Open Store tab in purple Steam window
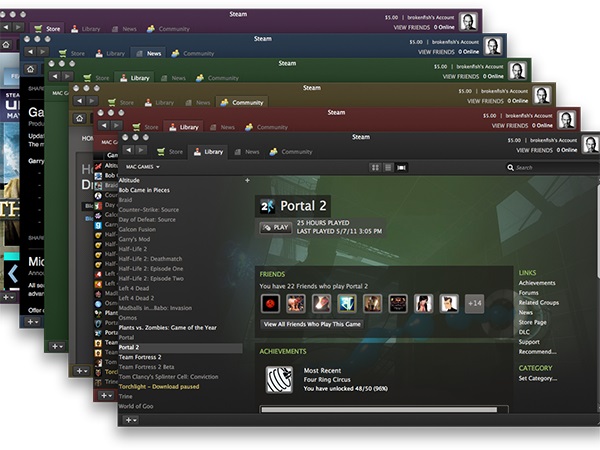The height and width of the screenshot is (450, 600). pos(47,29)
